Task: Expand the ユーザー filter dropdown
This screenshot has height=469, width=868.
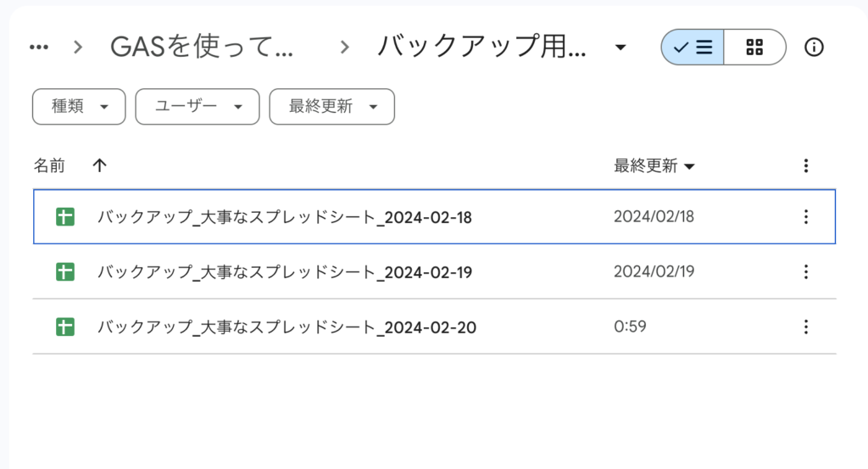Action: (x=198, y=107)
